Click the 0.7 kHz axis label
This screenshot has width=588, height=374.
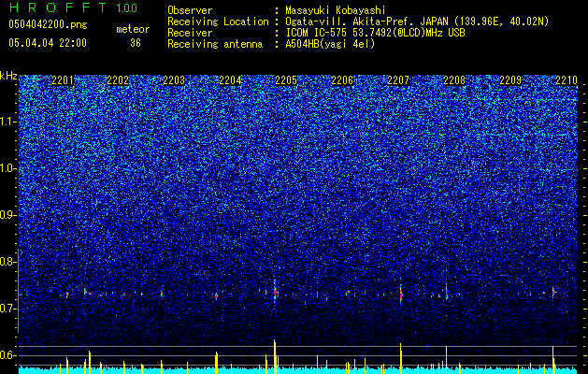click(x=7, y=309)
